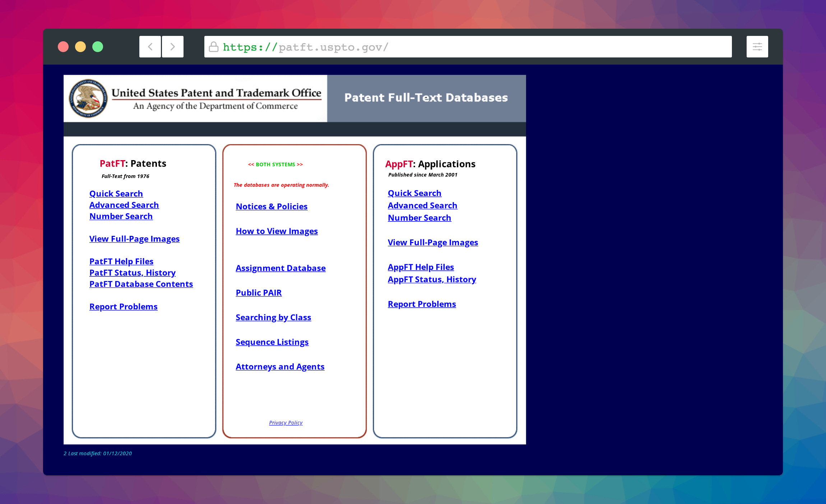Open Sequence Listings link
This screenshot has width=826, height=504.
[x=272, y=342]
